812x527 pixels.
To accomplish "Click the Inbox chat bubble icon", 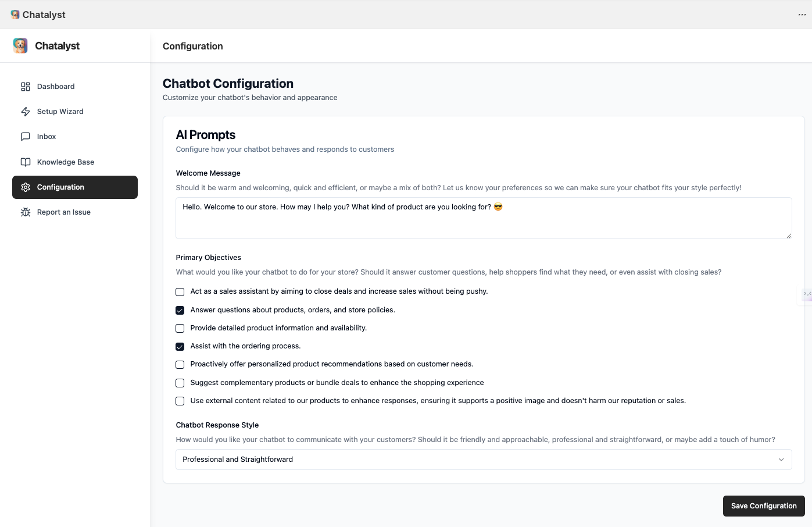I will click(x=26, y=137).
